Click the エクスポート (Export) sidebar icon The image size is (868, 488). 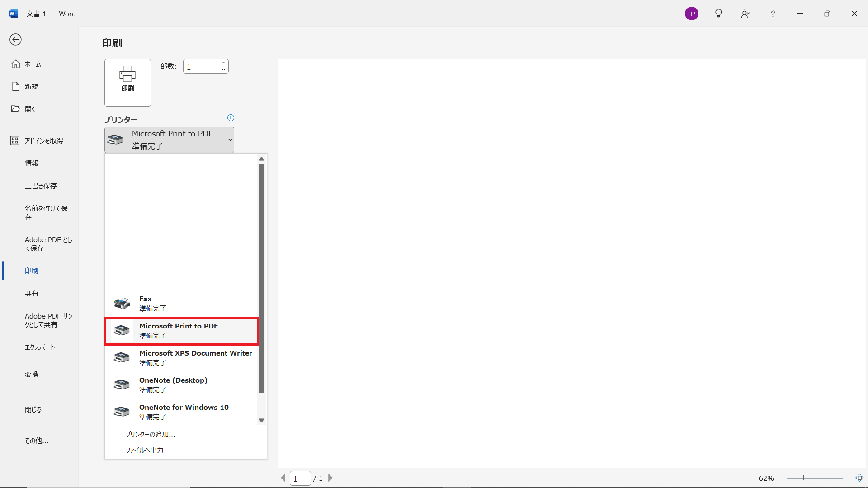[x=40, y=347]
